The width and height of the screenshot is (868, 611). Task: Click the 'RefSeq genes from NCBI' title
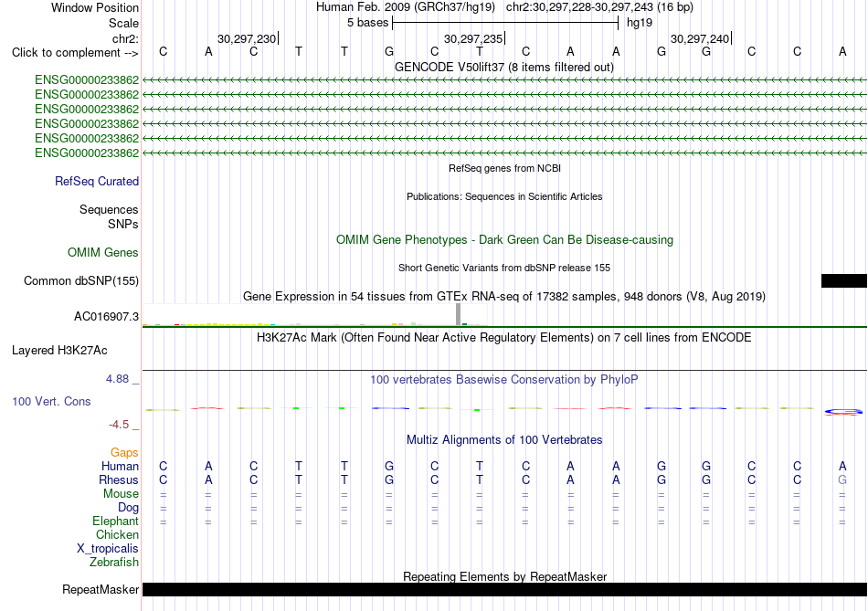(504, 168)
